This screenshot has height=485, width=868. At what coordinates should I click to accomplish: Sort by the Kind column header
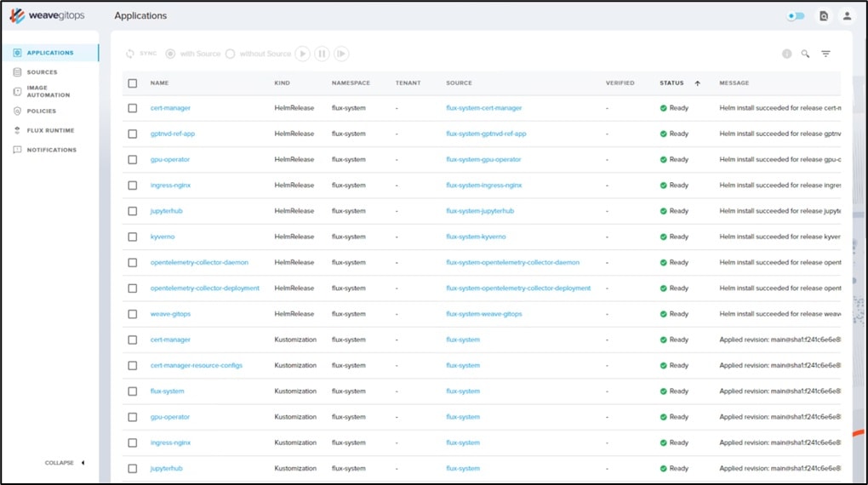[x=283, y=83]
